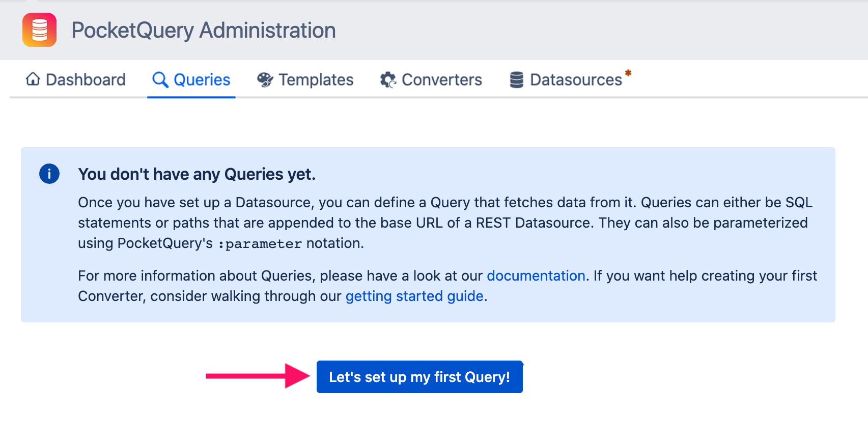This screenshot has height=440, width=868.
Task: Click the orange asterisk beside Datasources
Action: pos(628,73)
